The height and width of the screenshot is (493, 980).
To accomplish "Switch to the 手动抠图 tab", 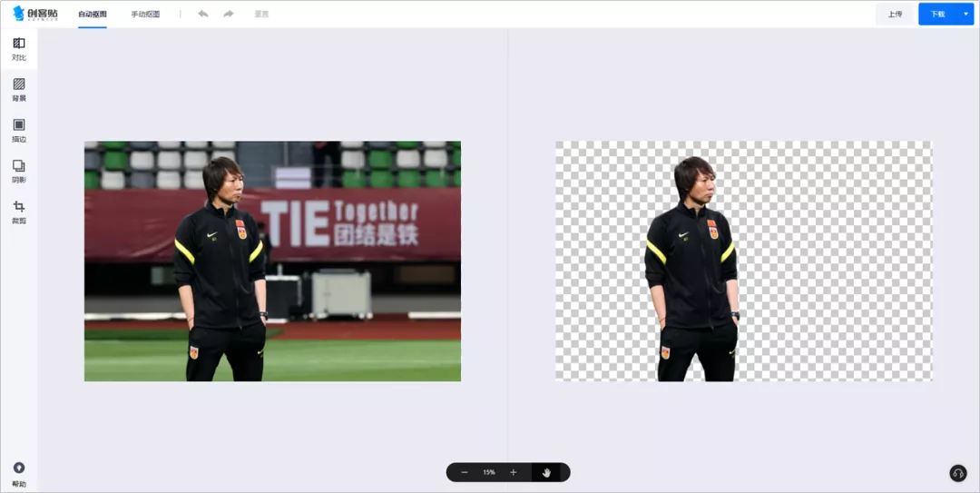I will point(145,14).
